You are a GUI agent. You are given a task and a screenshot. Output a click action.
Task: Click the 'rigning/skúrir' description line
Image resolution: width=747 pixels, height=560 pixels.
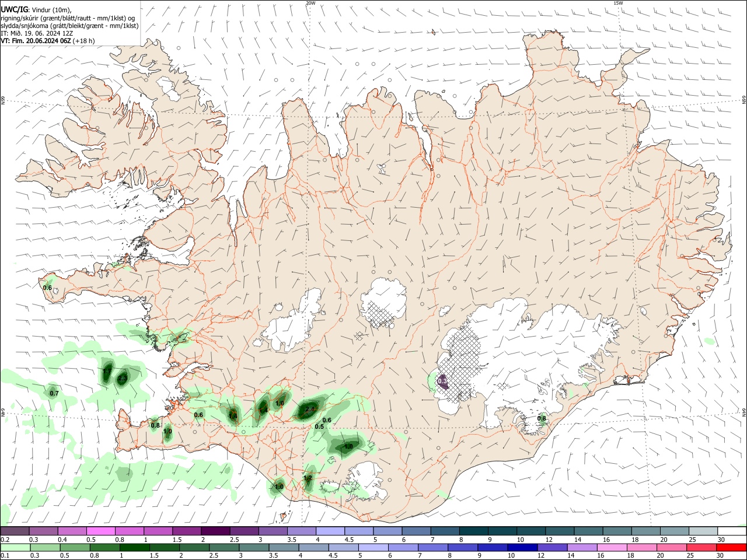click(x=68, y=18)
